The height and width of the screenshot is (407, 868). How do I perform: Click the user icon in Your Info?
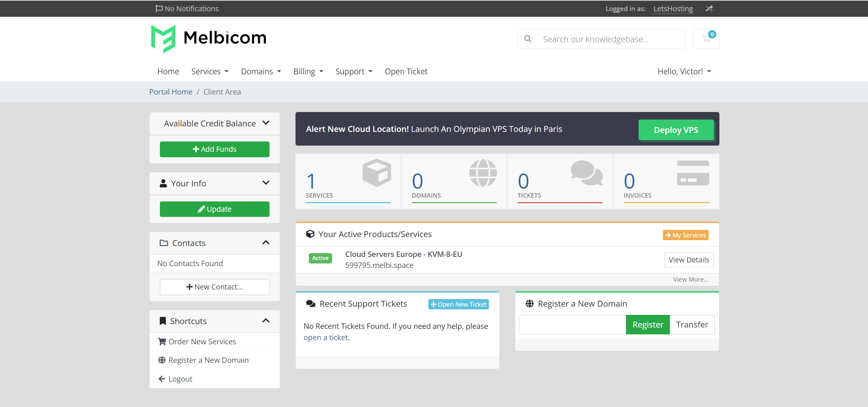(163, 183)
